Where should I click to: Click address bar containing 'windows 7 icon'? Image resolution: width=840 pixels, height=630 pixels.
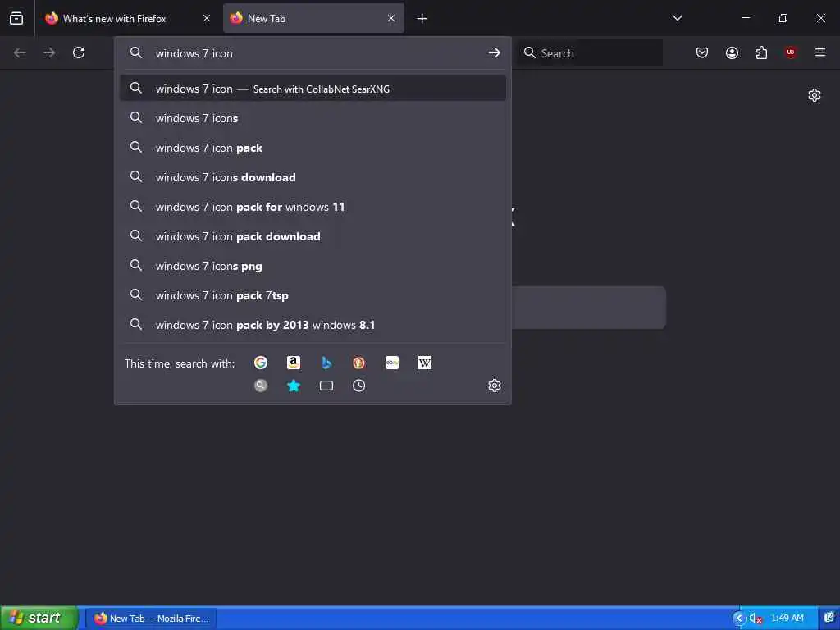[313, 53]
